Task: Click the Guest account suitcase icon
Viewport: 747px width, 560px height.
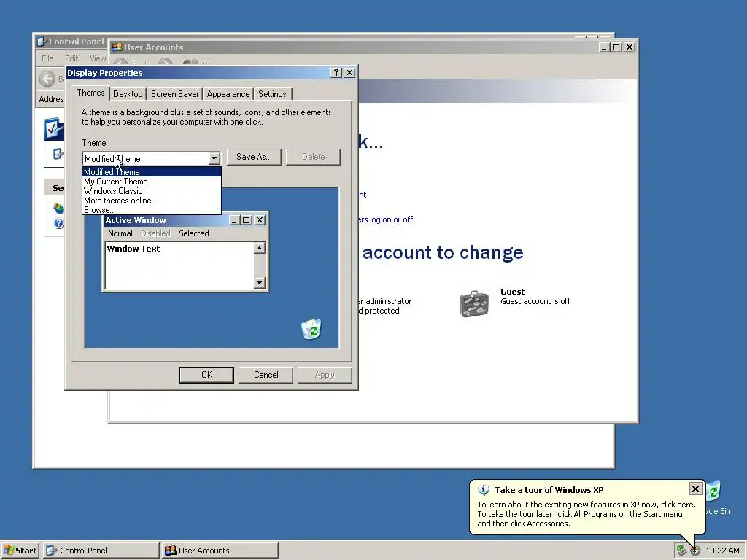Action: (474, 303)
